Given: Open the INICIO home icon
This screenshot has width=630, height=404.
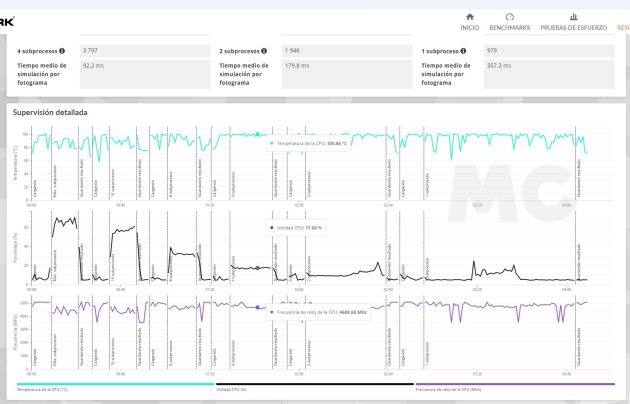Looking at the screenshot, I should pos(469,17).
